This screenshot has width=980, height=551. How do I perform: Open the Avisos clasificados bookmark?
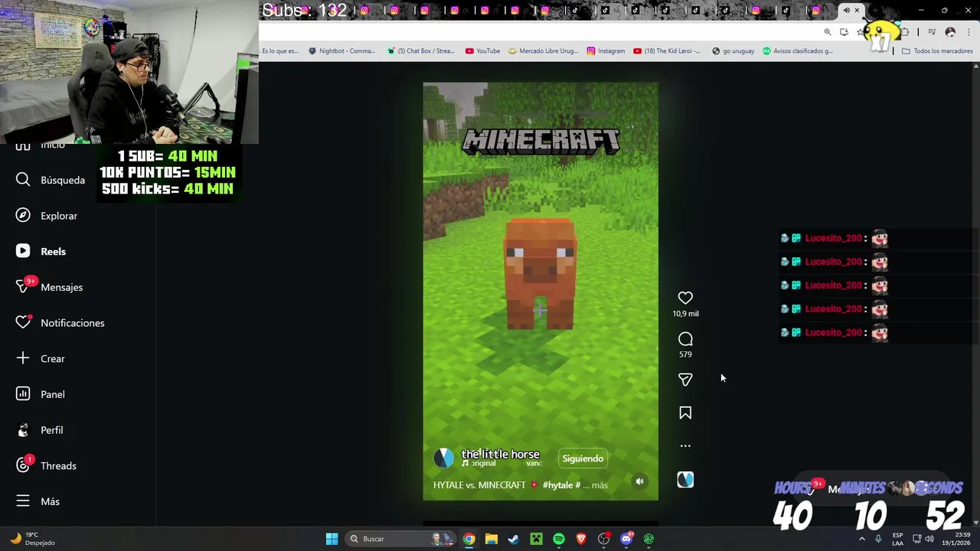click(x=797, y=51)
